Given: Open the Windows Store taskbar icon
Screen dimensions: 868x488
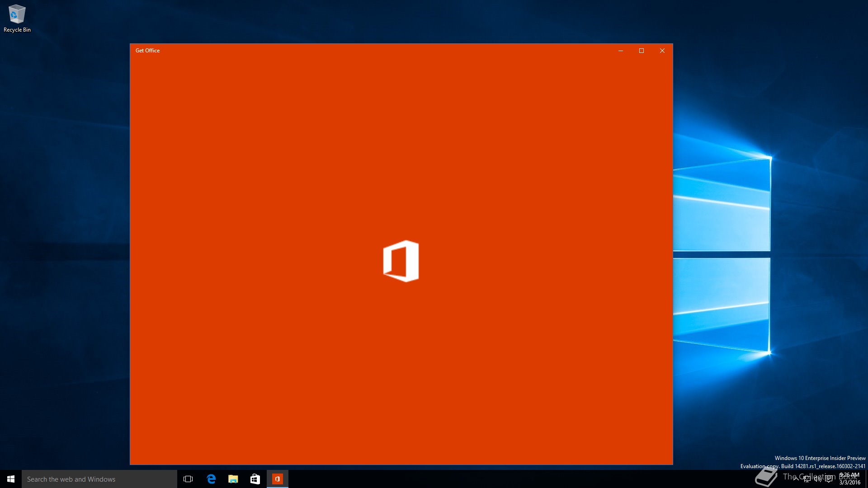Looking at the screenshot, I should coord(255,479).
